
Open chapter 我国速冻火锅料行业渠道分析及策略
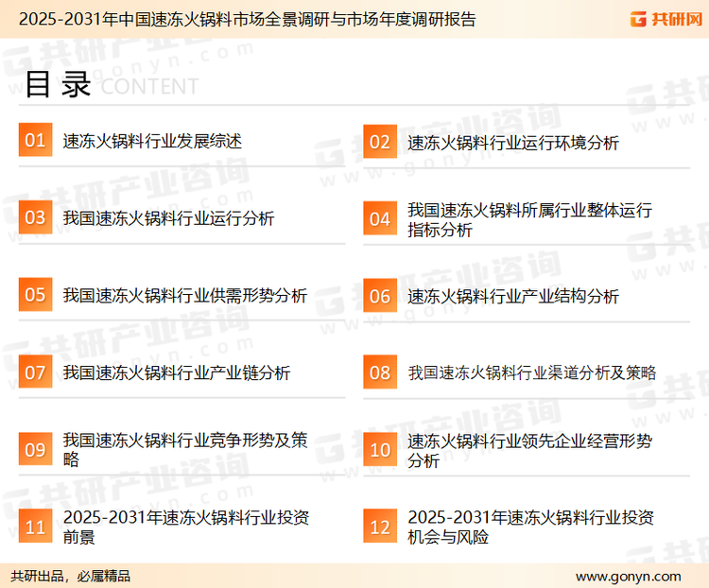(x=531, y=372)
